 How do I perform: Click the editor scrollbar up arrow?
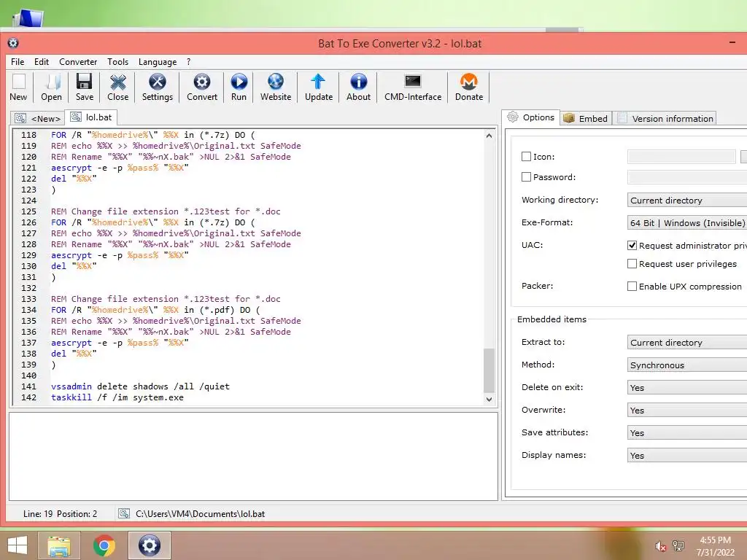click(489, 136)
